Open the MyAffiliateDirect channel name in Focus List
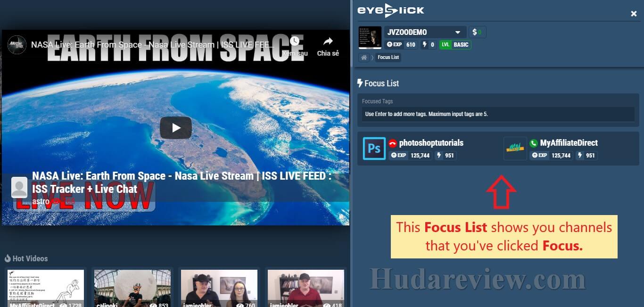Image resolution: width=644 pixels, height=307 pixels. 569,143
